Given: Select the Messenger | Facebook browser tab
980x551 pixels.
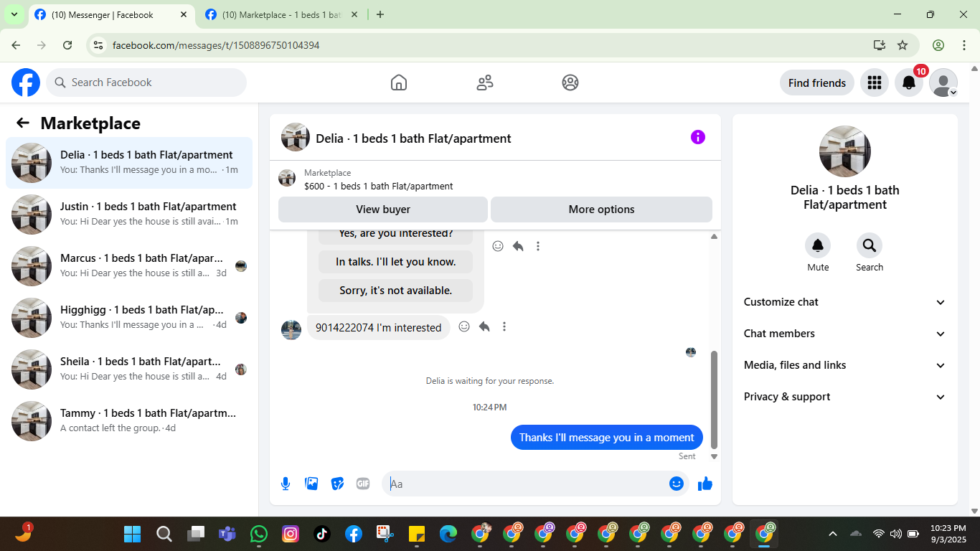Looking at the screenshot, I should click(111, 14).
